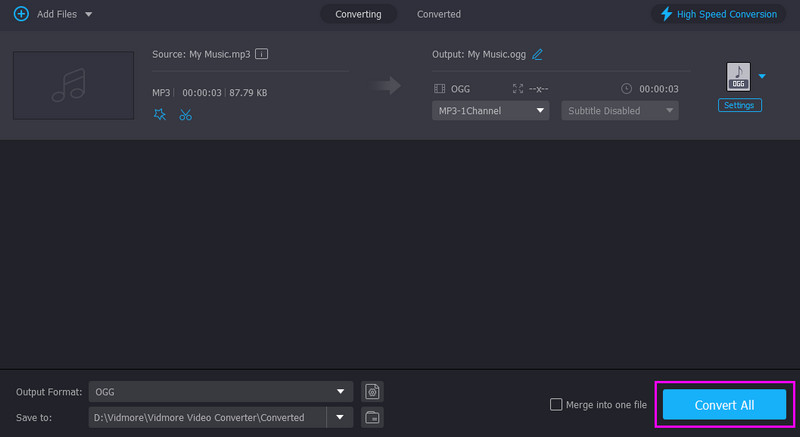Click the resolution expand icon

518,89
